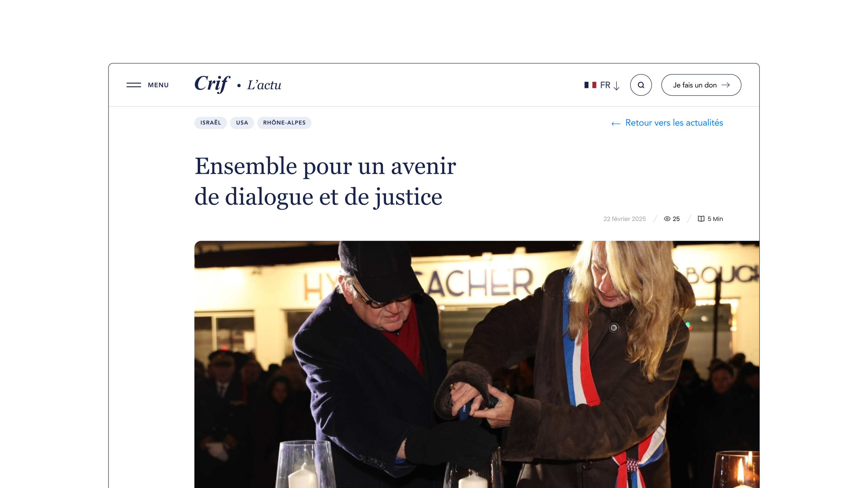Open the L'actu section link

[264, 85]
